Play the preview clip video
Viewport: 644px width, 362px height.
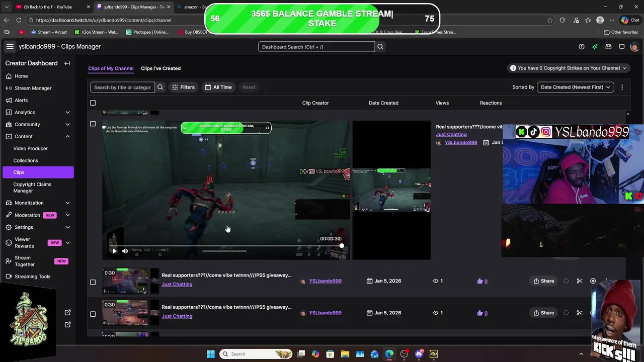[x=114, y=251]
